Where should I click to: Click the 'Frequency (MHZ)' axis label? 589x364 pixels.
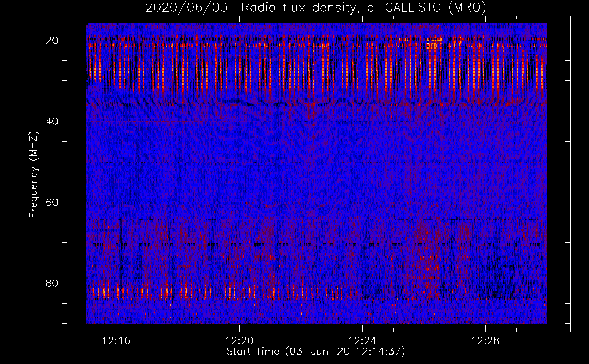click(x=33, y=175)
